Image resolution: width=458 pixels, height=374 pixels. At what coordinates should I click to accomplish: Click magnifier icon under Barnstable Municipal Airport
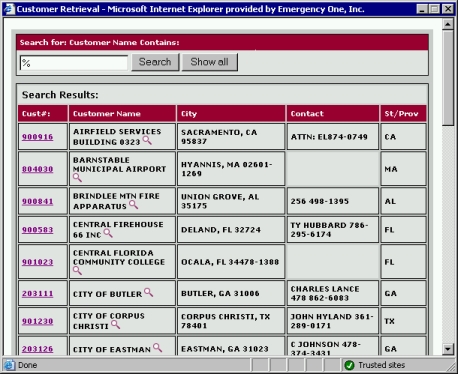tap(77, 178)
